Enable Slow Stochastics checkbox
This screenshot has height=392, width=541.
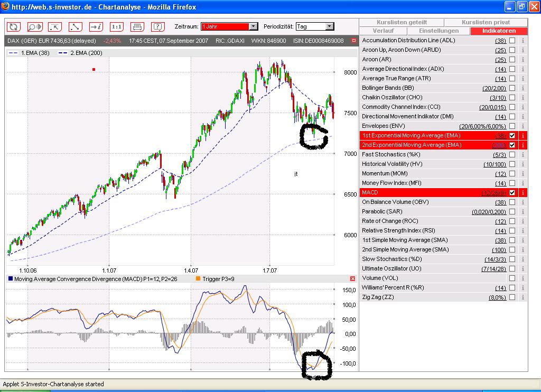pyautogui.click(x=512, y=259)
